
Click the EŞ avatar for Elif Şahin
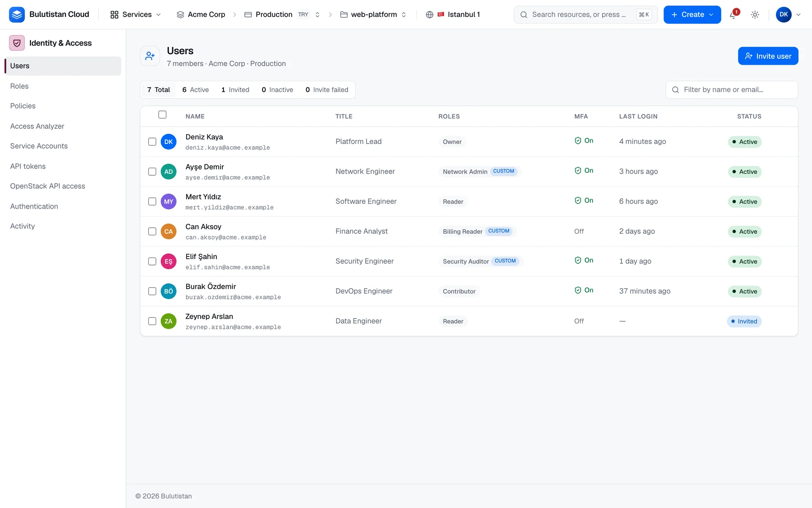[x=168, y=261]
